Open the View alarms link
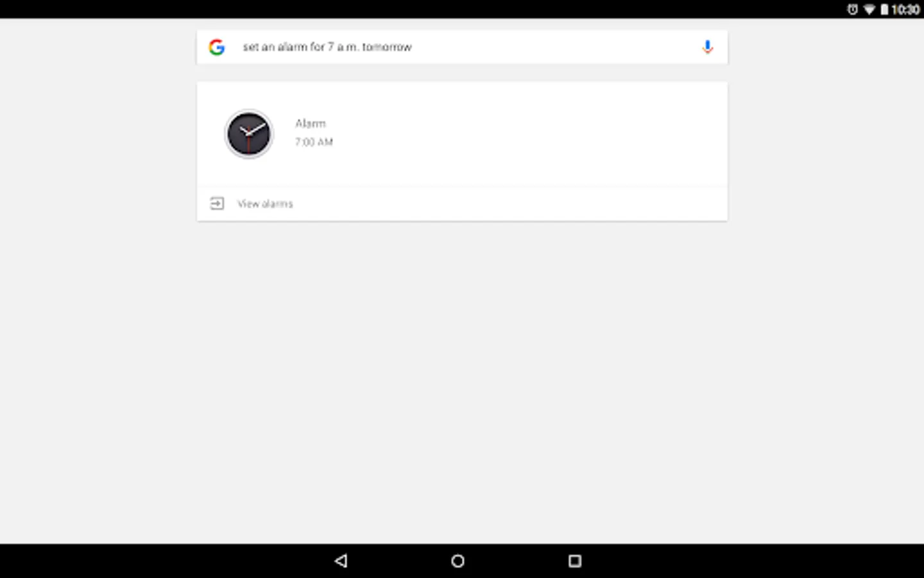 tap(265, 204)
